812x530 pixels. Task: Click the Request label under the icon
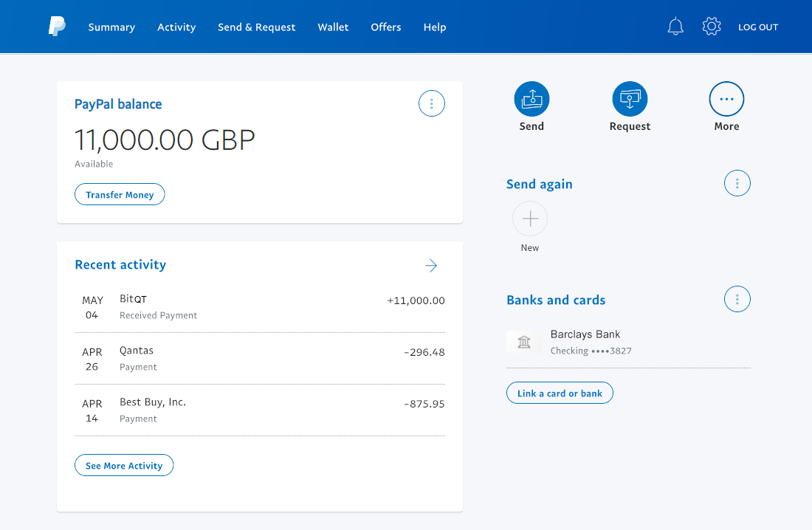click(630, 126)
